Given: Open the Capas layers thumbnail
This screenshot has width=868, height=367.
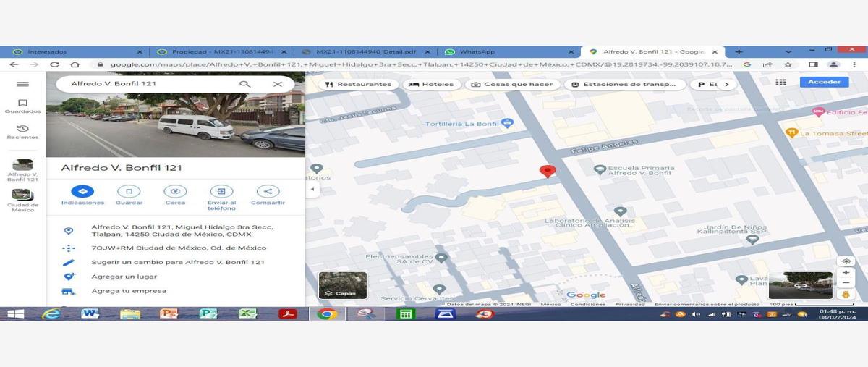Looking at the screenshot, I should click(x=343, y=285).
